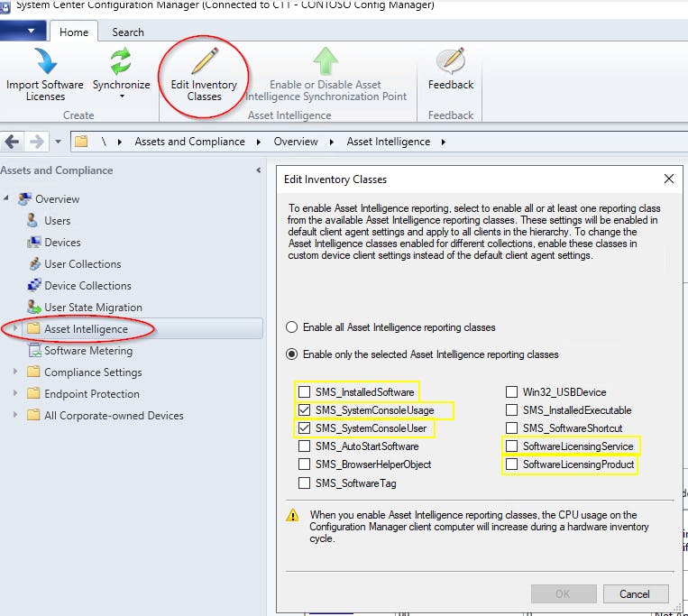Click the Overview node icon
The image size is (688, 616).
pos(24,198)
